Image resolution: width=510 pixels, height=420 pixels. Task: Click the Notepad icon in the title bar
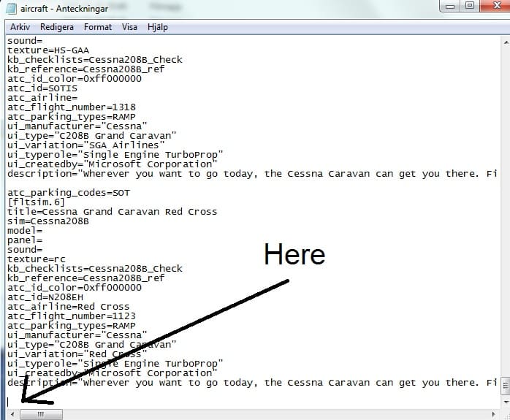coord(10,8)
